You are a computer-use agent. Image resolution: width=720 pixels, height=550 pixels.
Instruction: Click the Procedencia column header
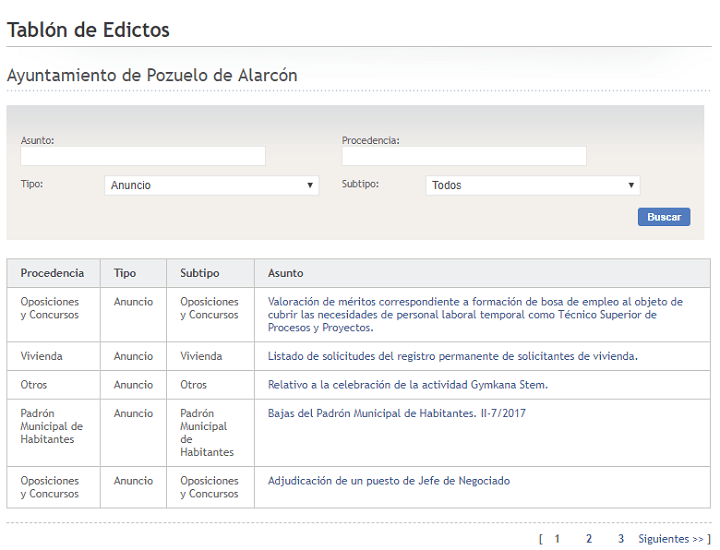point(52,273)
